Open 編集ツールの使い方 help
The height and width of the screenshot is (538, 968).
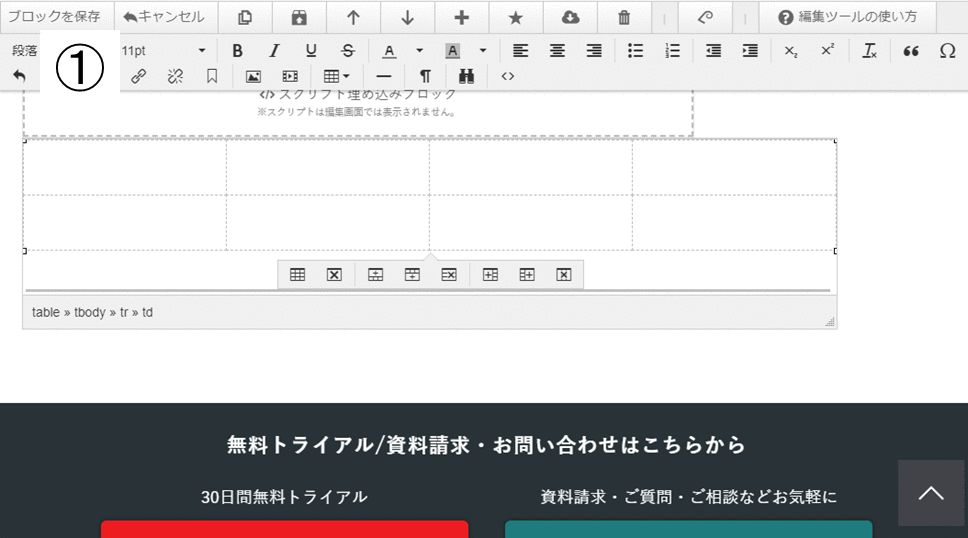pos(848,17)
